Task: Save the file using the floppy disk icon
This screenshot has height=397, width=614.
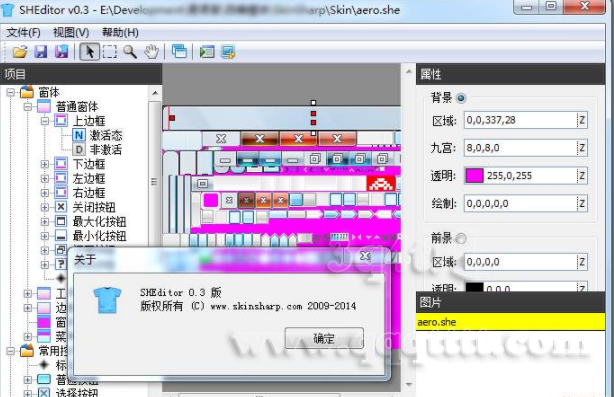Action: click(41, 52)
